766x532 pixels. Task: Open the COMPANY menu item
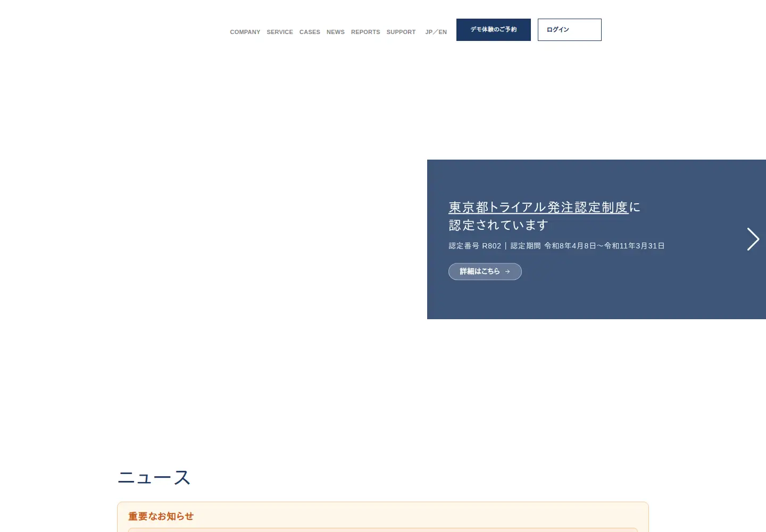(x=245, y=32)
